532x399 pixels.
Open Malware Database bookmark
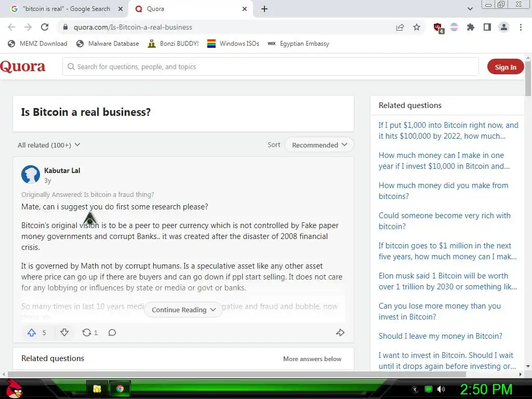[x=108, y=44]
